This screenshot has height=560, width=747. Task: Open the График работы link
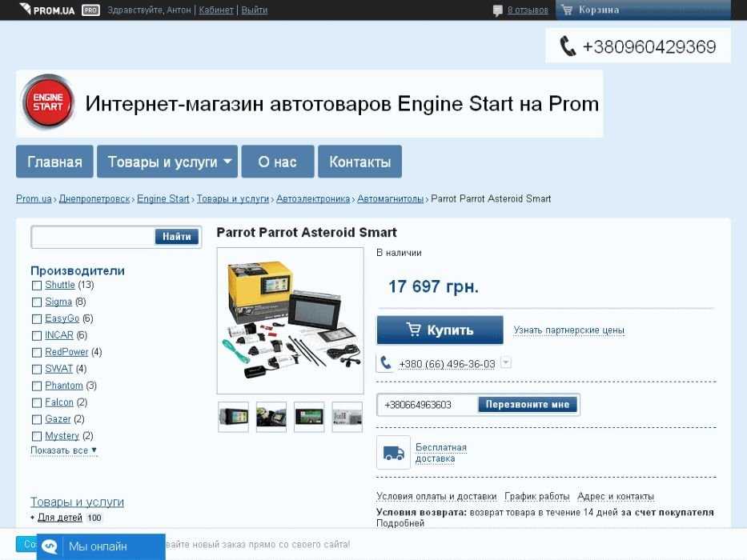[537, 496]
